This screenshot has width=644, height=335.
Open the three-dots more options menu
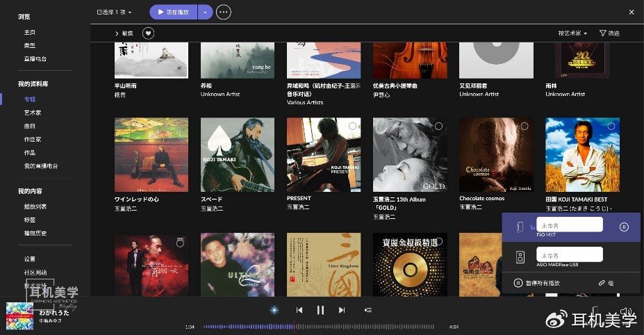pos(224,12)
